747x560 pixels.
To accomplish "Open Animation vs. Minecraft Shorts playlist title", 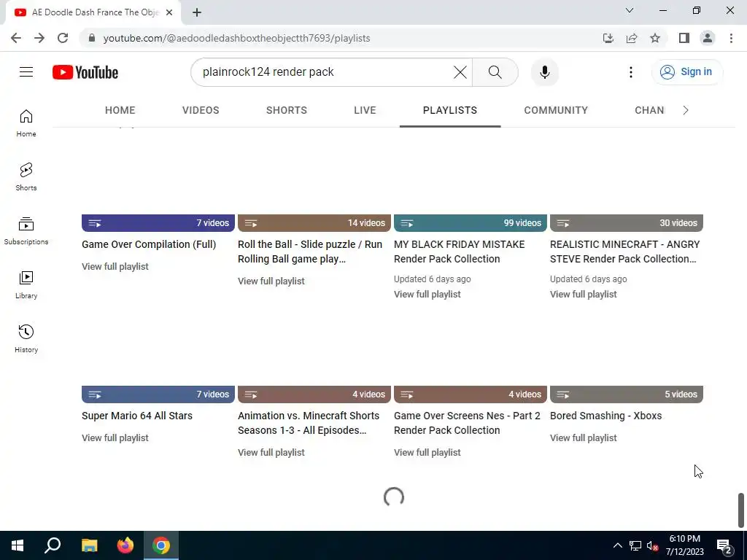I will [309, 423].
